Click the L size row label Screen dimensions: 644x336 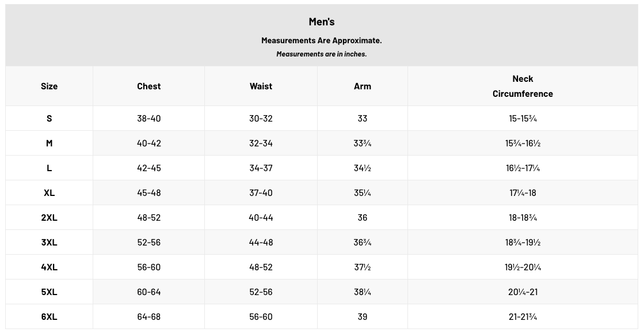coord(49,168)
